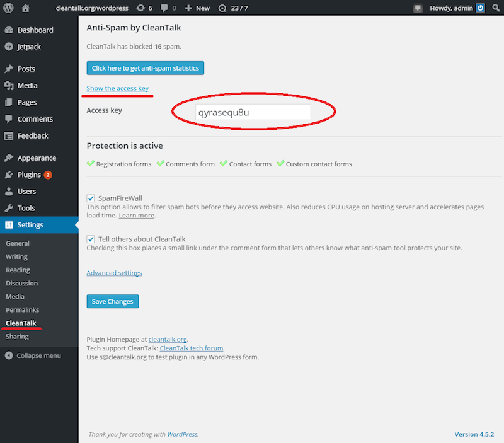Click the search magnifier icon

[496, 8]
